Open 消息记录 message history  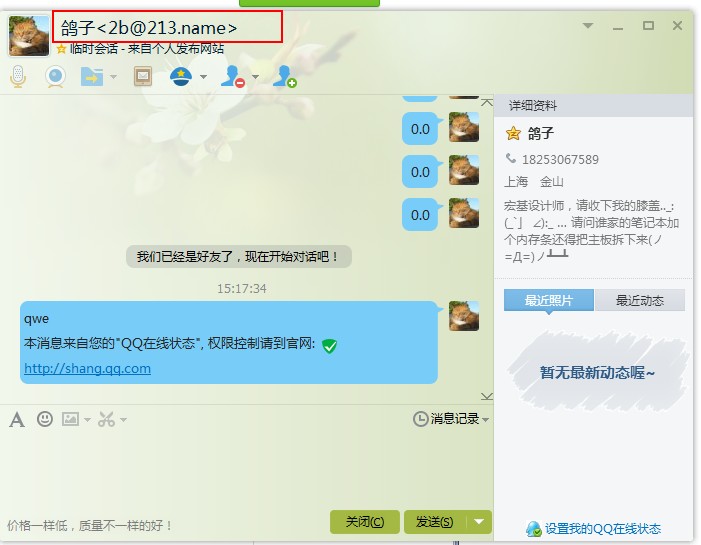(x=455, y=419)
